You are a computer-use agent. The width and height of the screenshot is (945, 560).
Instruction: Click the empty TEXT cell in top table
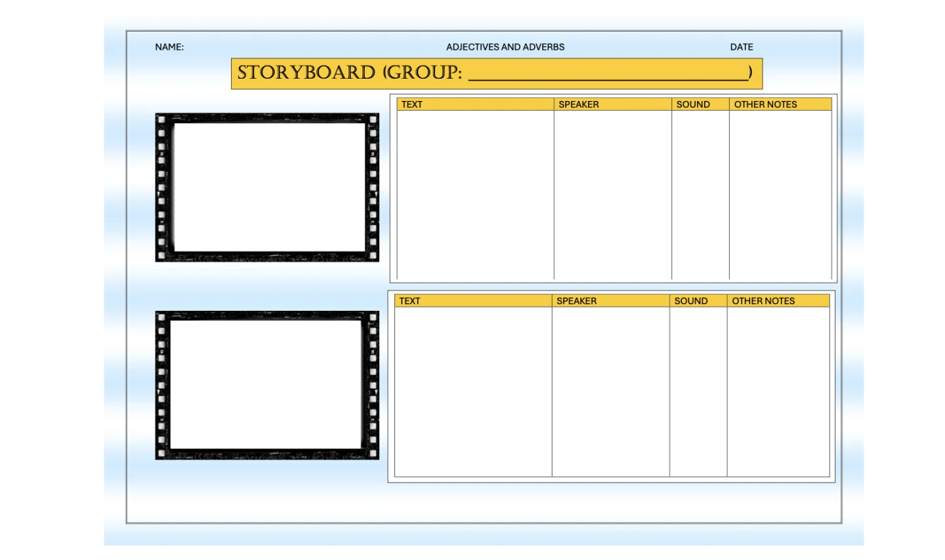coord(475,194)
